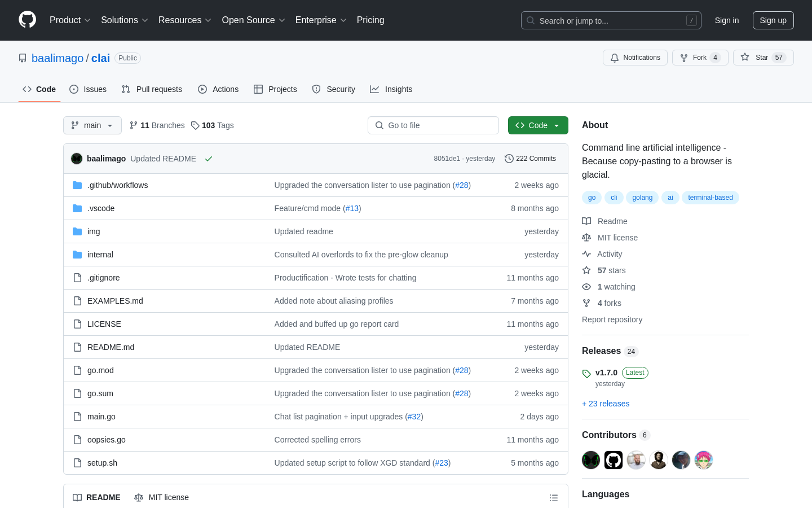812x508 pixels.
Task: Select the README tab below files
Action: (x=96, y=497)
